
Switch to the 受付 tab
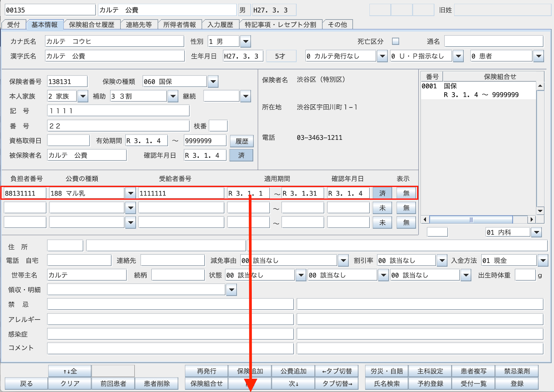pyautogui.click(x=14, y=24)
